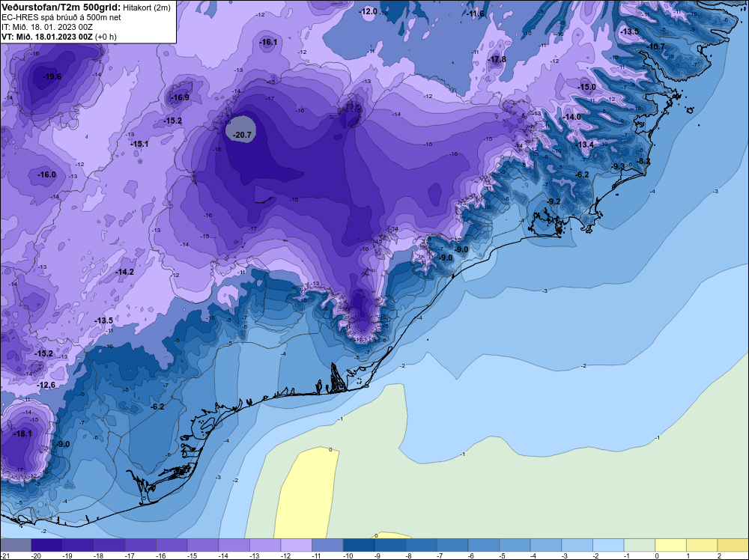Click legend swatch between -12 and -11

point(296,545)
